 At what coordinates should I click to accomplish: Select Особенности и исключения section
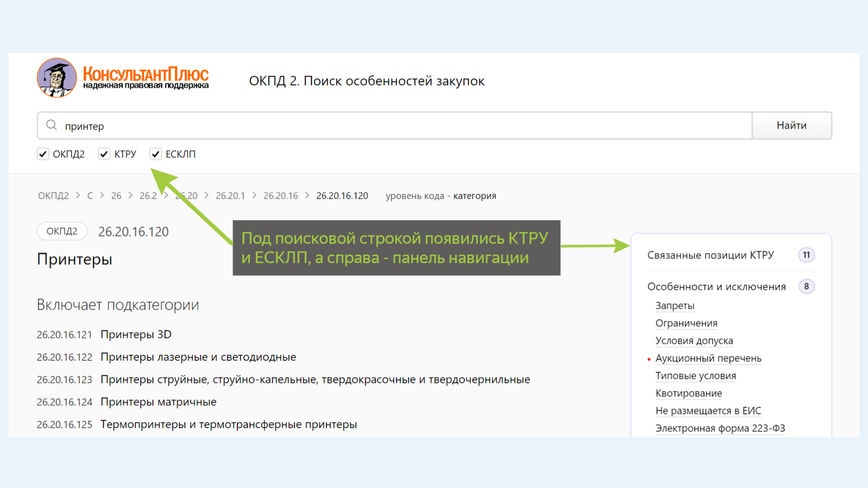pos(716,286)
